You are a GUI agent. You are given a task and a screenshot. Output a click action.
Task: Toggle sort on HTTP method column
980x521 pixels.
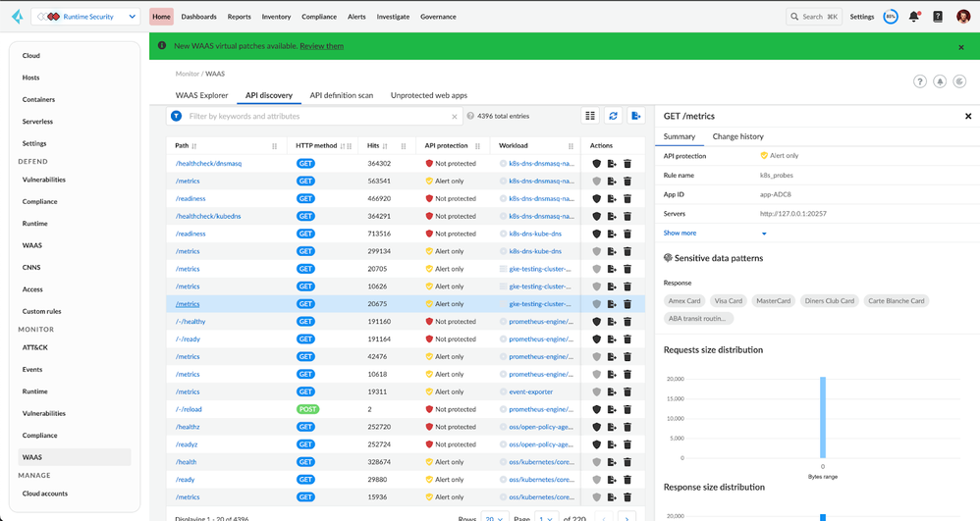click(343, 146)
